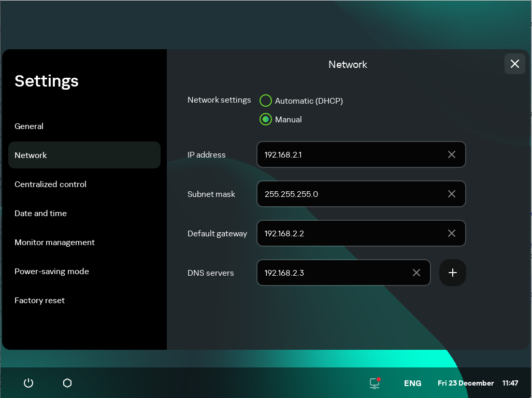Image resolution: width=532 pixels, height=398 pixels.
Task: Open Centralized control settings
Action: [x=50, y=184]
